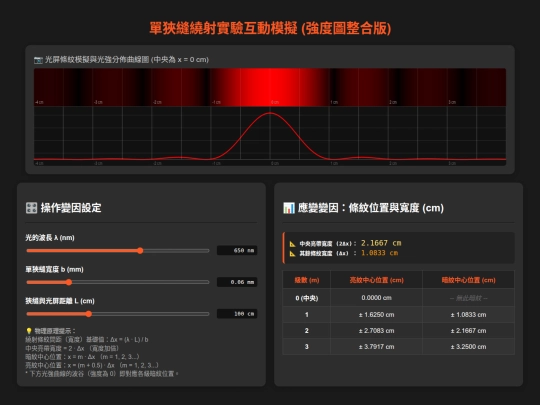This screenshot has width=540, height=405.
Task: Click the ruler icon beside 中央亮帶寬度
Action: click(x=292, y=244)
